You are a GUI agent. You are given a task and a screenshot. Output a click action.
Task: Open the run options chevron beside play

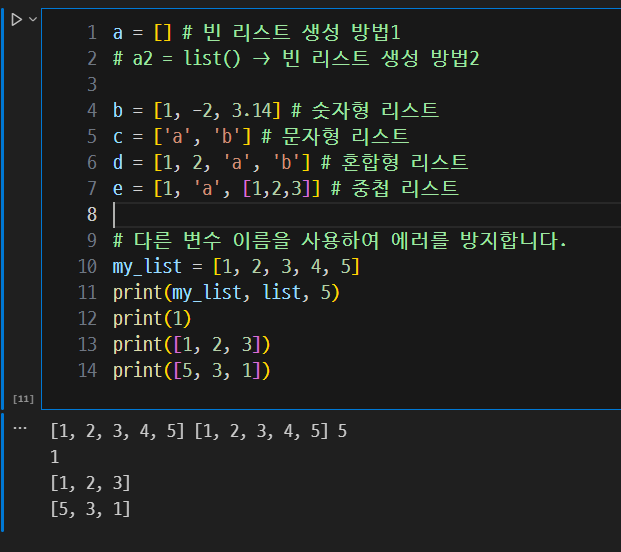pyautogui.click(x=33, y=19)
